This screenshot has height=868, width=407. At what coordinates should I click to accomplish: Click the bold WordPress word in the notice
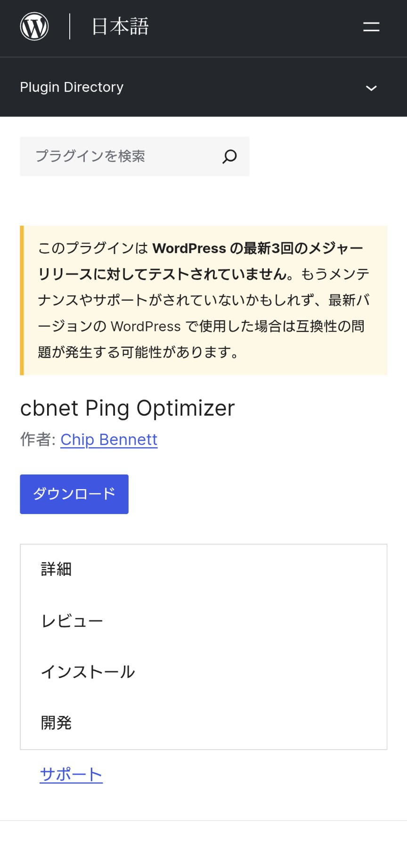(189, 248)
